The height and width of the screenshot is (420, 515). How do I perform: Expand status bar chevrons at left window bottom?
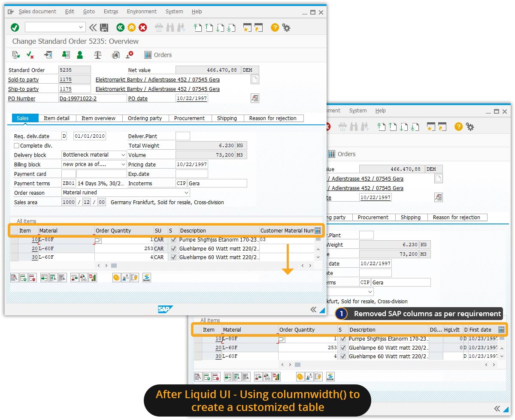pyautogui.click(x=313, y=309)
